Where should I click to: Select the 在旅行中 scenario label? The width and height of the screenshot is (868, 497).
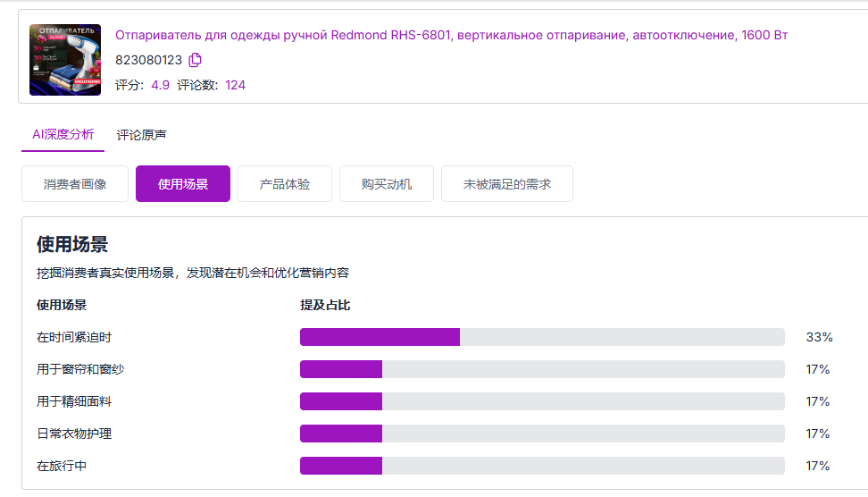62,466
